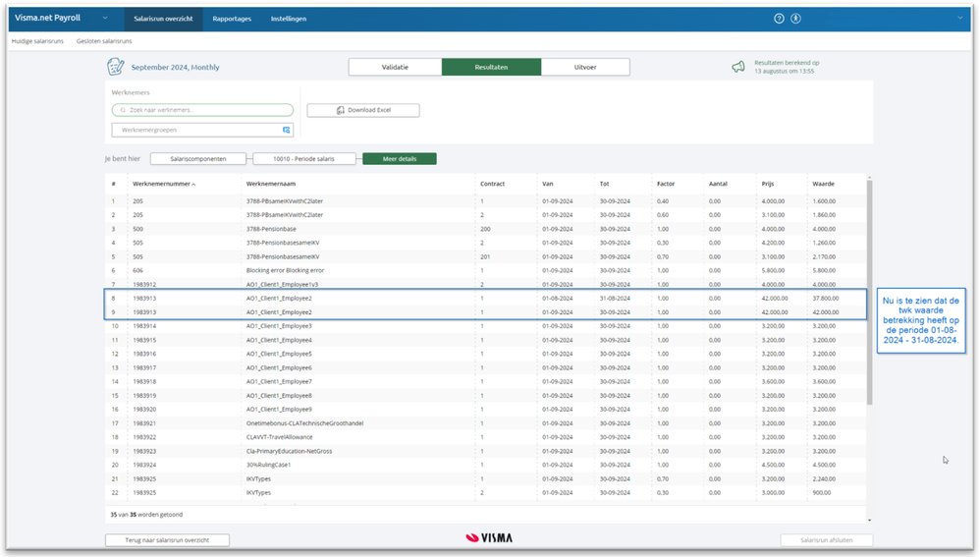Image resolution: width=980 pixels, height=557 pixels.
Task: Open employee groups picker icon
Action: click(x=287, y=130)
